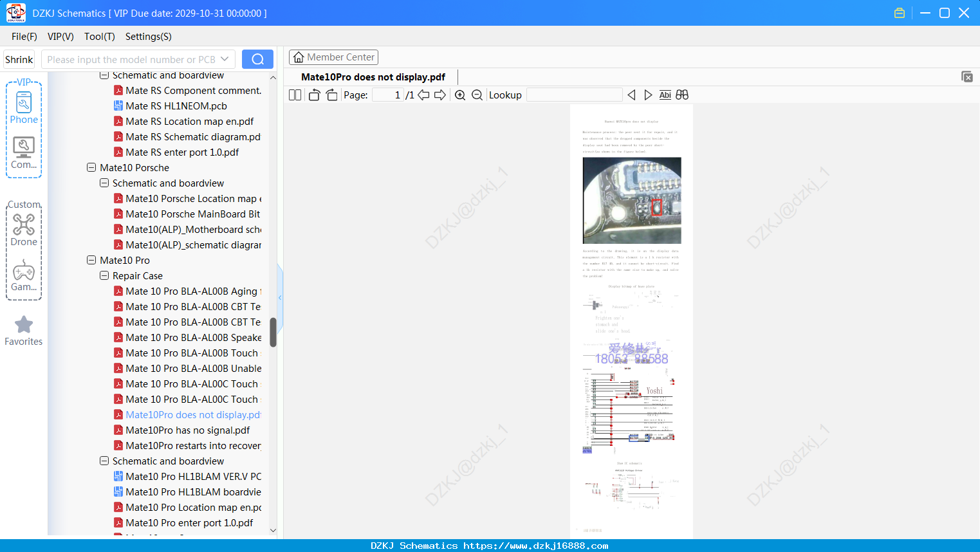
Task: Zoom out of the PDF
Action: (x=477, y=95)
